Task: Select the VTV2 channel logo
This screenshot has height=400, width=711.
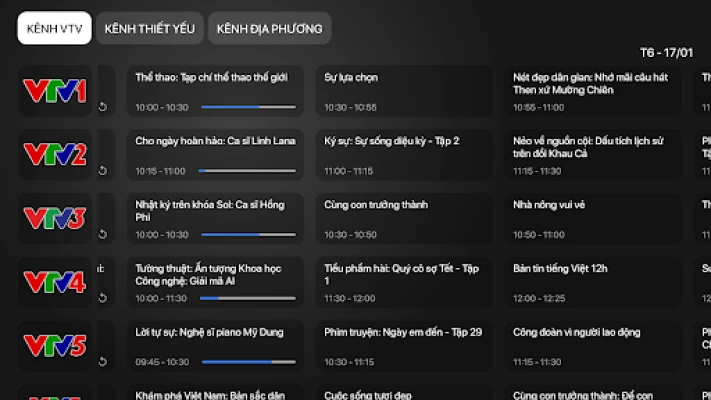Action: [54, 155]
